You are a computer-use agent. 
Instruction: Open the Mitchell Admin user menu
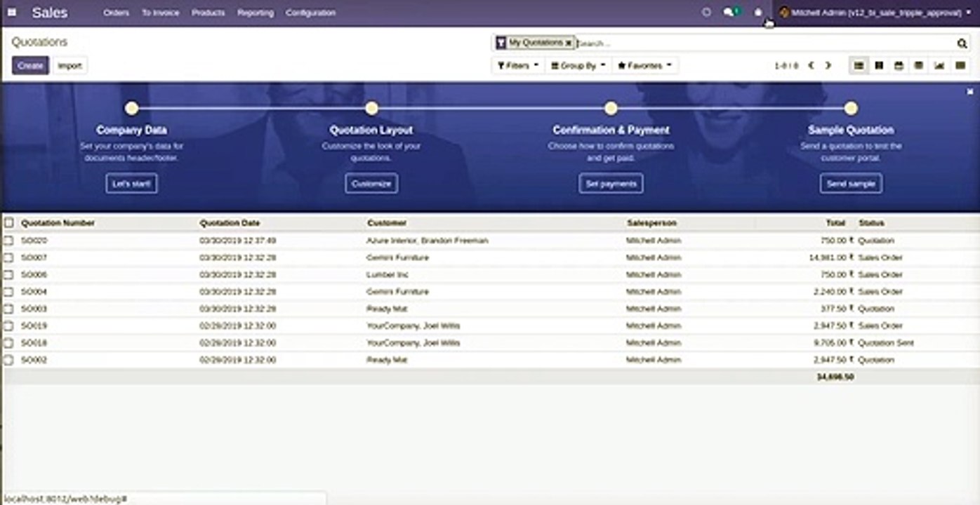click(x=875, y=13)
